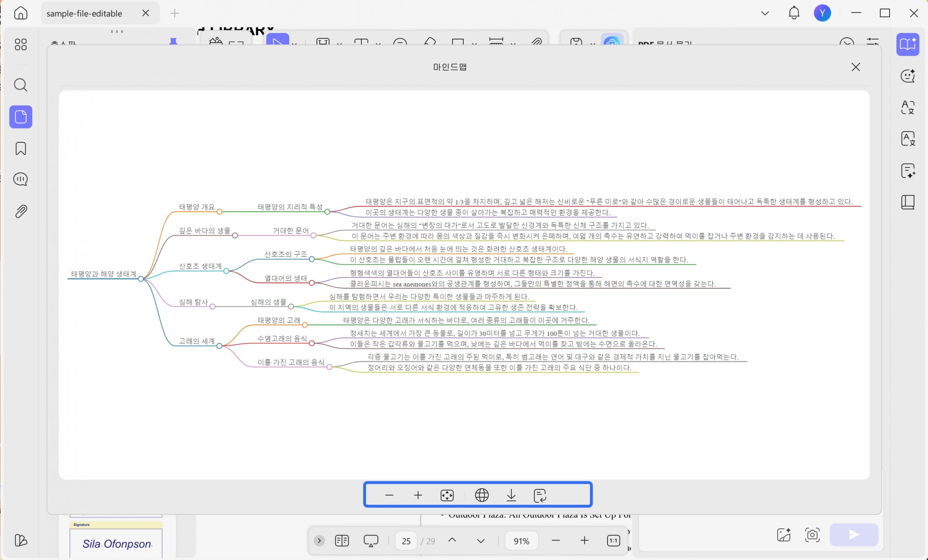
Task: Open the attachments paperclip panel
Action: [x=21, y=211]
